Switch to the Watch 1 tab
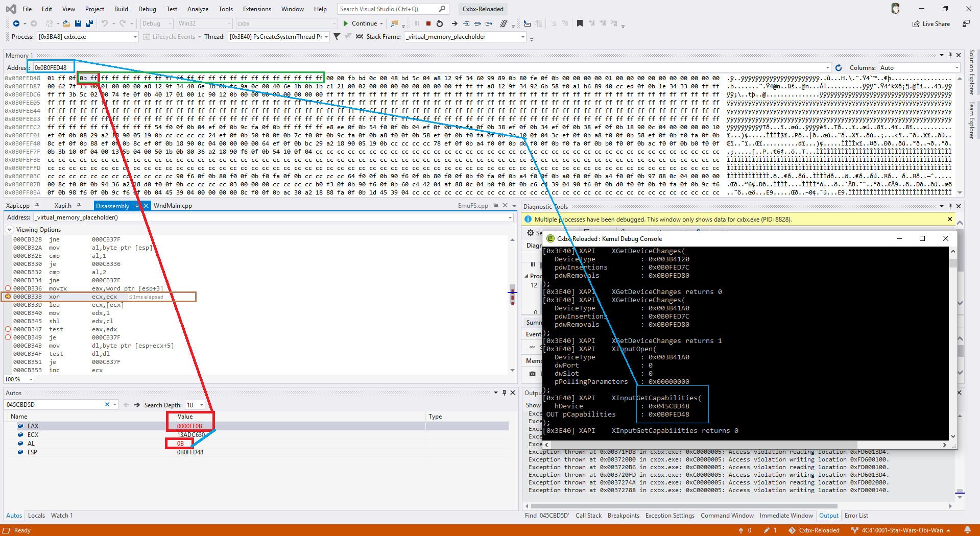The image size is (980, 536). tap(62, 516)
